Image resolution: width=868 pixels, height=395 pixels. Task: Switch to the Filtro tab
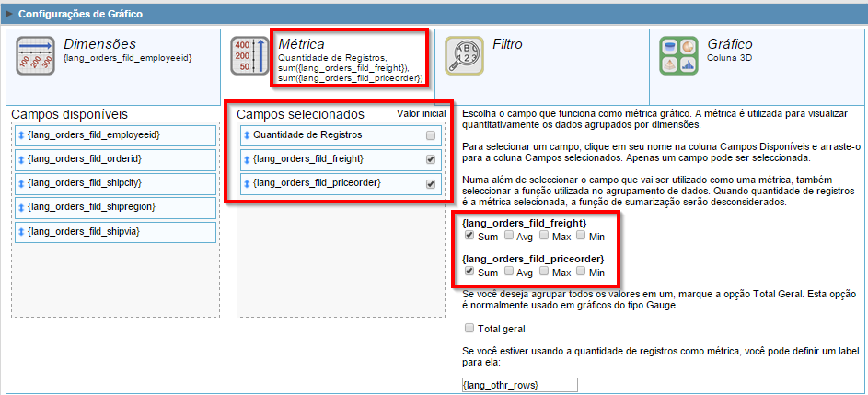506,44
